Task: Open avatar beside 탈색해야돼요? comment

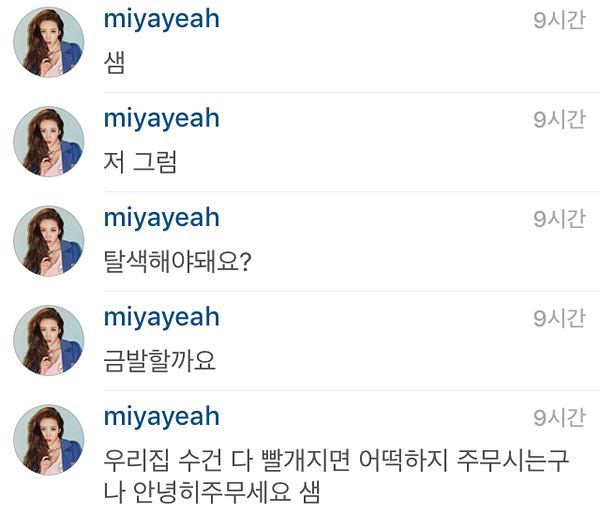Action: (x=49, y=241)
